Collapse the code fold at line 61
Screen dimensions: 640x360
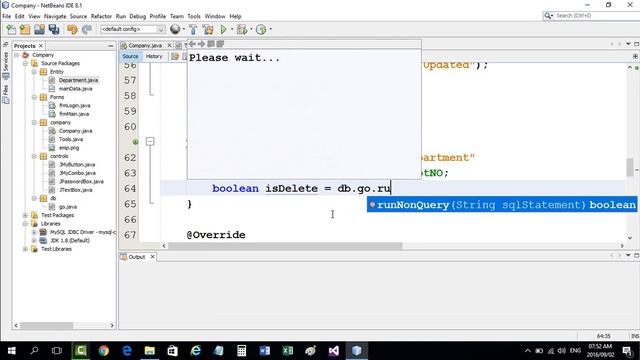point(150,142)
